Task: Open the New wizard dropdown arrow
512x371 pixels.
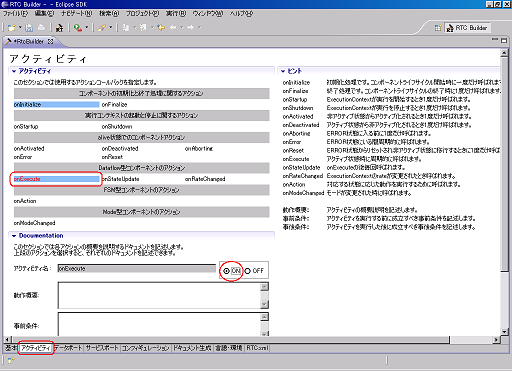Action: point(20,28)
